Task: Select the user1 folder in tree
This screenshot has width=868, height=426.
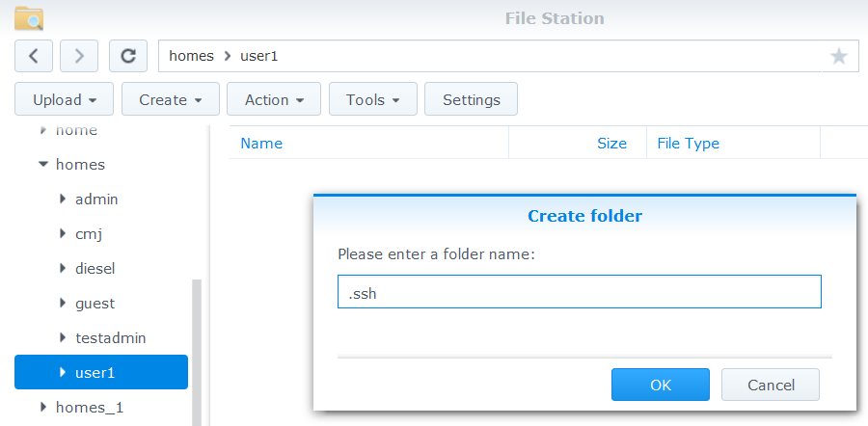Action: 101,372
